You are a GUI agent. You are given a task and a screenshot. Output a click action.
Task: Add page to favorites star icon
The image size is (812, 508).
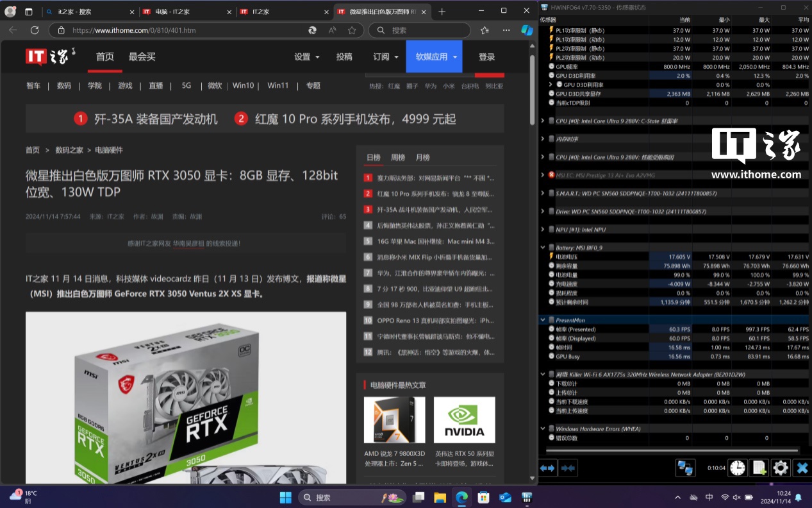[x=352, y=30]
